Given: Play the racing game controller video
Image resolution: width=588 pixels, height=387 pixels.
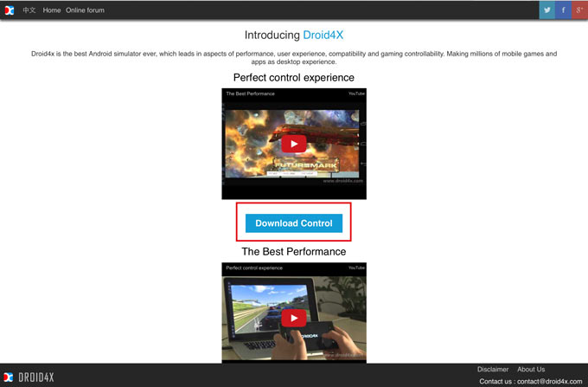Looking at the screenshot, I should [294, 318].
